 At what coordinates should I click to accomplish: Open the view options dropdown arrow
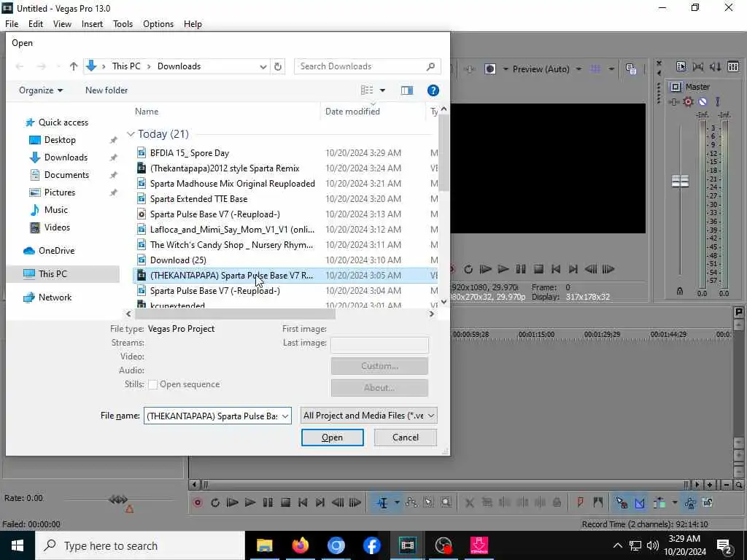382,90
